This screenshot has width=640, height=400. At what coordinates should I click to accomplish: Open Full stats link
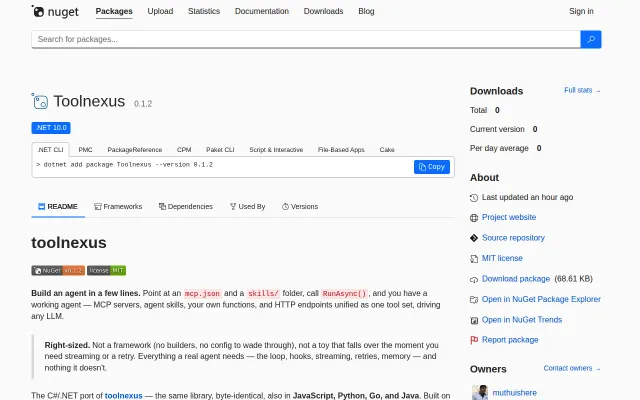(582, 90)
